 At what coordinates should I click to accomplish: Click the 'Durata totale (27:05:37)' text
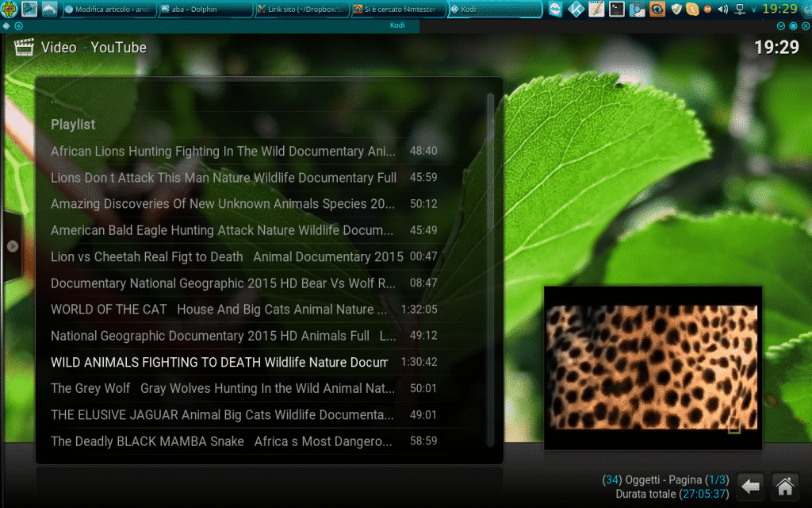[x=672, y=494]
